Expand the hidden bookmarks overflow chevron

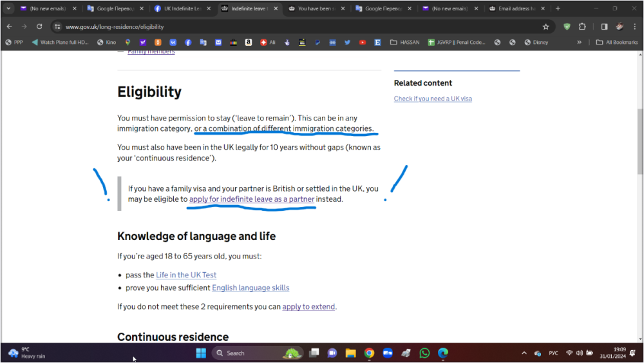click(579, 43)
